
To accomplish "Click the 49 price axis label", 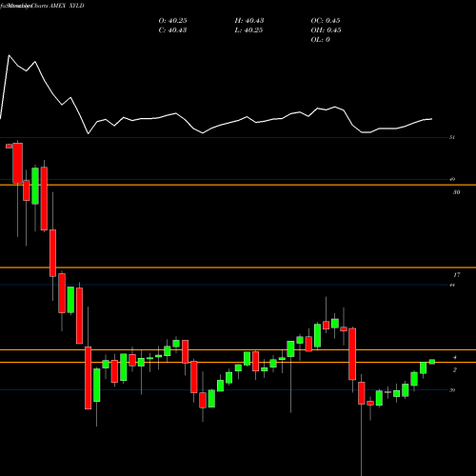I will tap(452, 180).
